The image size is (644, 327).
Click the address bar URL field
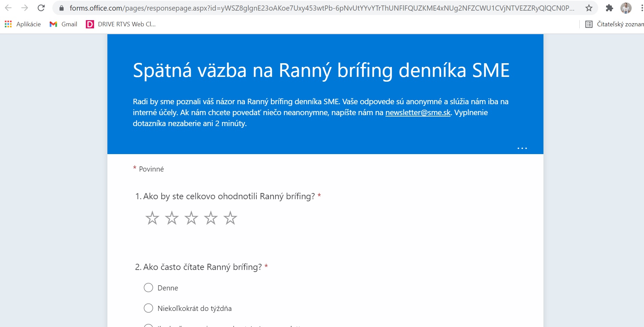click(321, 8)
